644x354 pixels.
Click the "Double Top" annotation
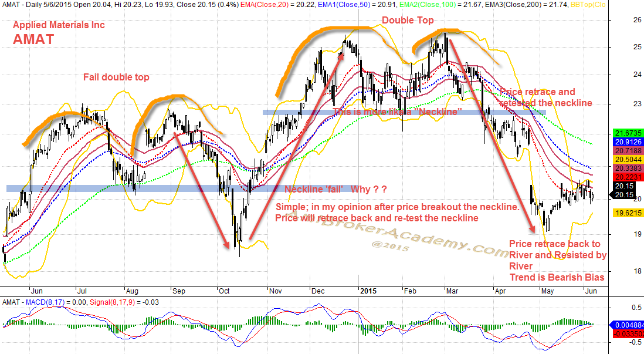point(408,20)
